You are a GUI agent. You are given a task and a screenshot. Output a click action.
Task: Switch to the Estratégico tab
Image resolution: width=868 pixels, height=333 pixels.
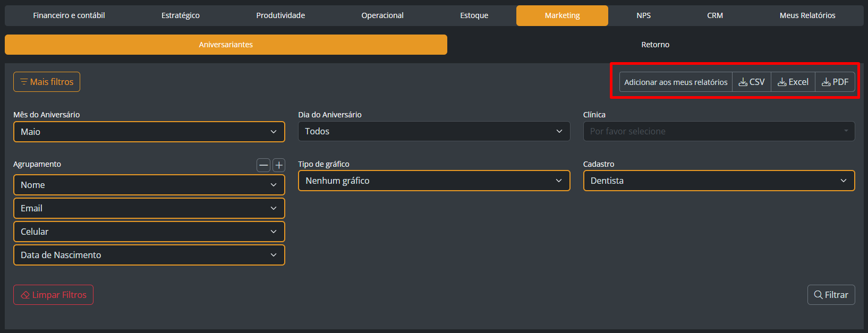[181, 15]
